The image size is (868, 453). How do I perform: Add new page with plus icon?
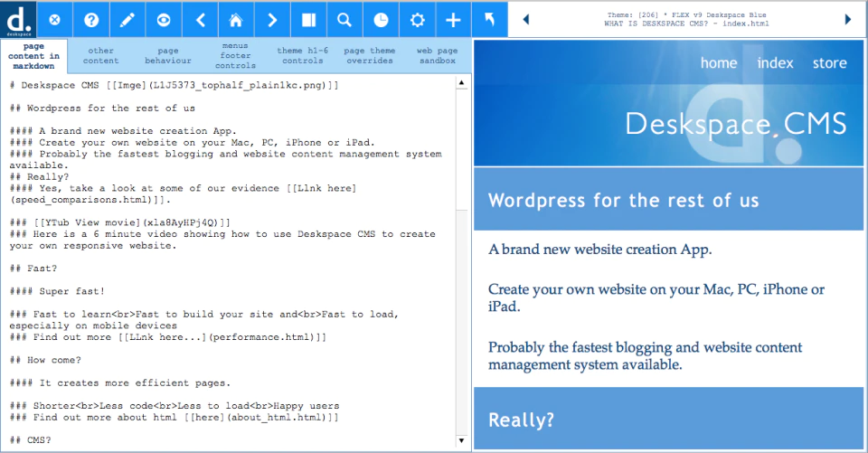[453, 20]
